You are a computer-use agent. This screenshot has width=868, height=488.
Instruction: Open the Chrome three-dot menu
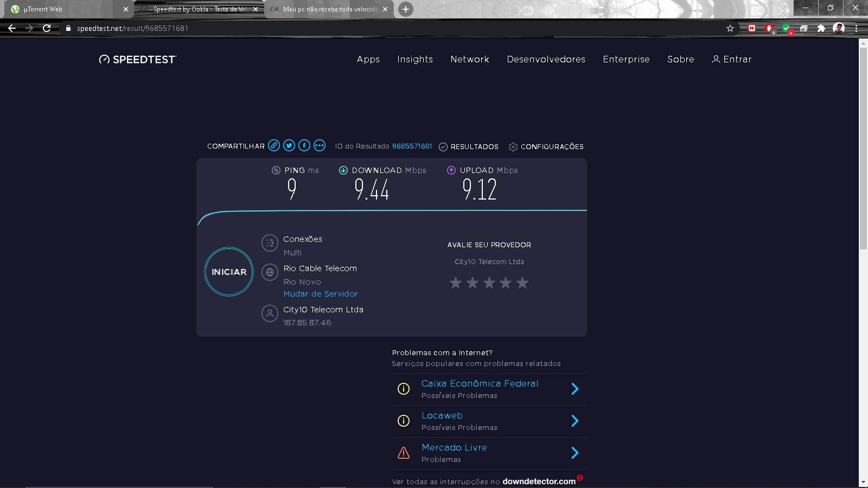(x=856, y=28)
